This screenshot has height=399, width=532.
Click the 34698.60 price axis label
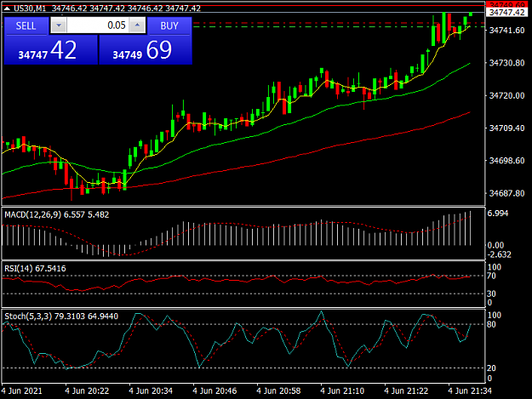pyautogui.click(x=507, y=160)
